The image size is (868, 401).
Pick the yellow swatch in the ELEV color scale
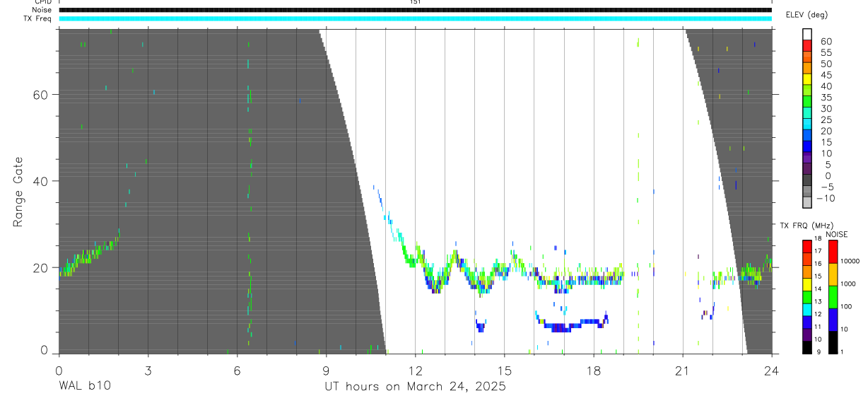[x=807, y=79]
